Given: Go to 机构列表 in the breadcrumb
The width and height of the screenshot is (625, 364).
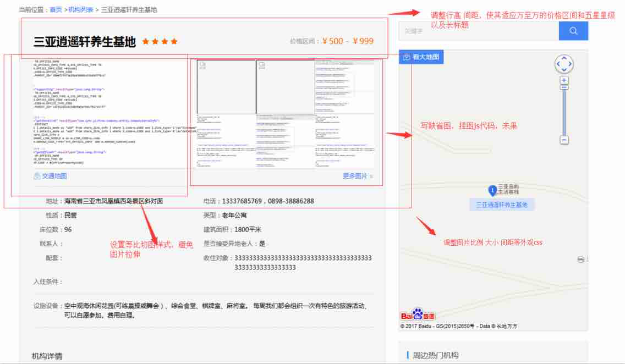Looking at the screenshot, I should pos(80,9).
